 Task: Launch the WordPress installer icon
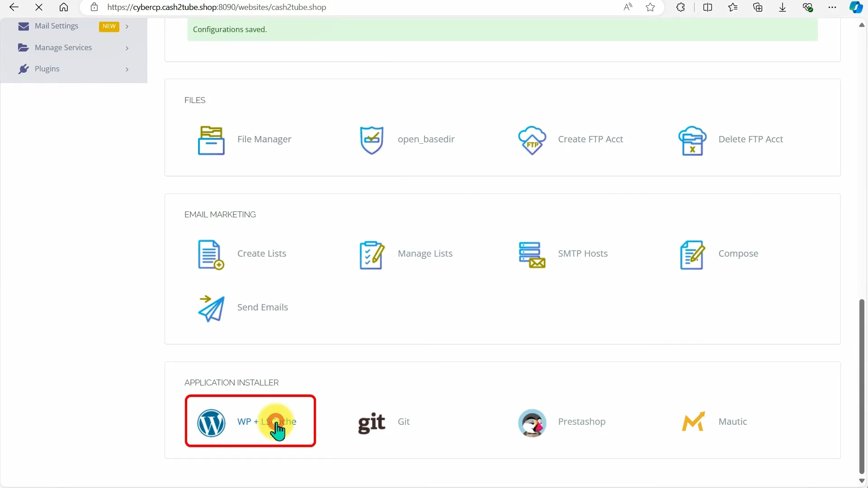coord(211,423)
